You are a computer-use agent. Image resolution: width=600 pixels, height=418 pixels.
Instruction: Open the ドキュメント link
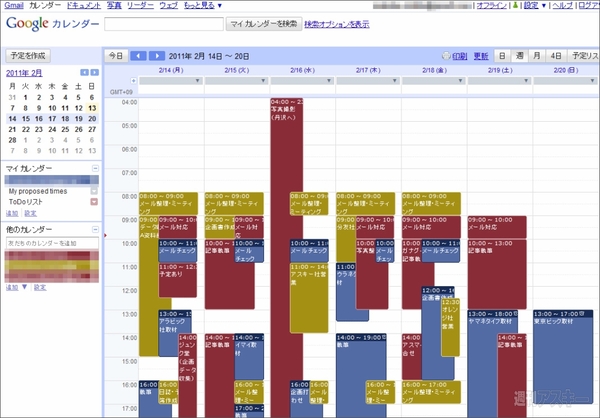(x=84, y=5)
